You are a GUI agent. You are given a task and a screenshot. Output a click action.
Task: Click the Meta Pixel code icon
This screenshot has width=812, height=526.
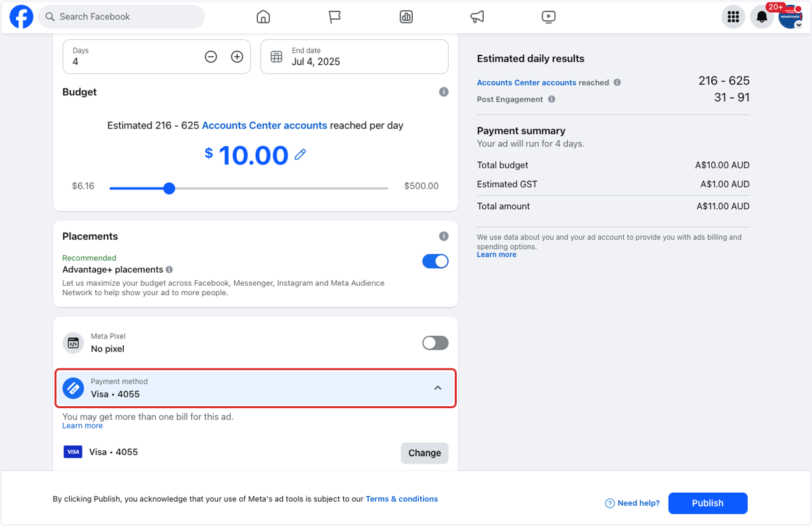point(73,343)
